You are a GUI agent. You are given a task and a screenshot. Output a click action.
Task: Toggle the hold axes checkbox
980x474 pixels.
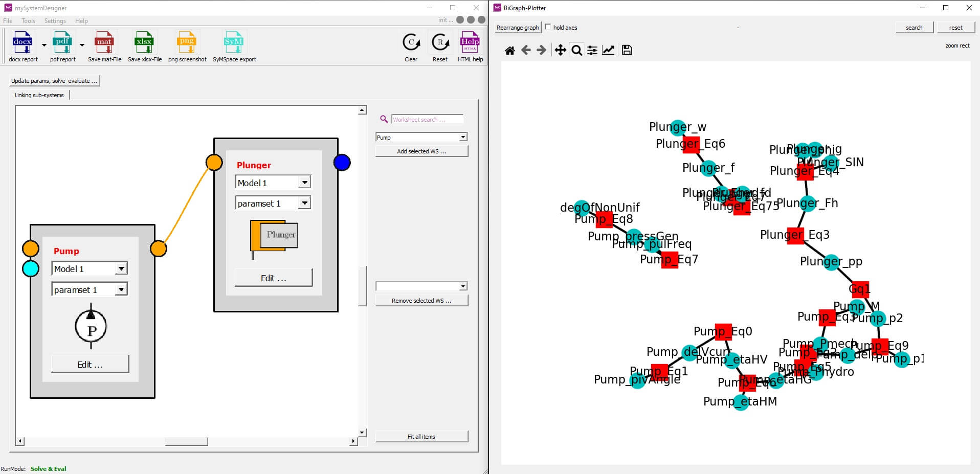click(x=548, y=27)
